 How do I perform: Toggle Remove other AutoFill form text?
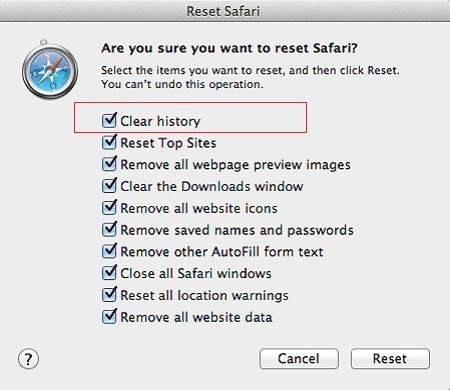[109, 251]
